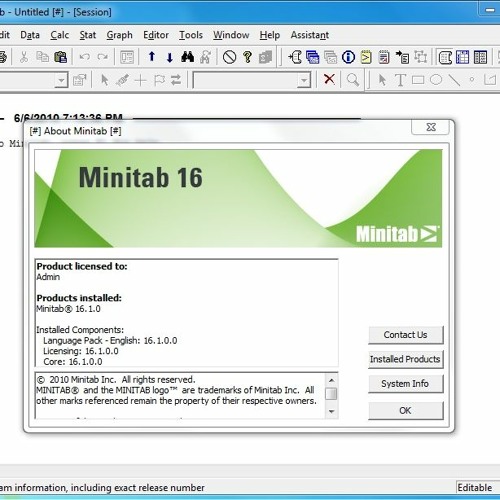Viewport: 500px width, 500px height.
Task: Open the left toolbar combo box dropdown
Action: 61,80
